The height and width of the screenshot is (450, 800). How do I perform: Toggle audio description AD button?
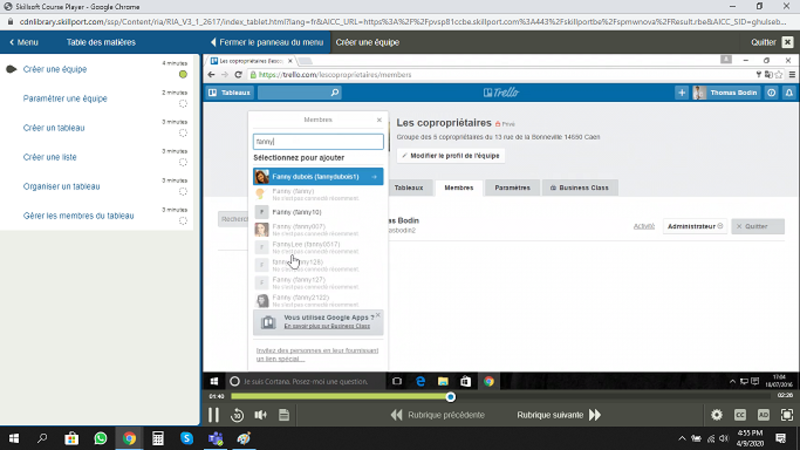coord(763,415)
